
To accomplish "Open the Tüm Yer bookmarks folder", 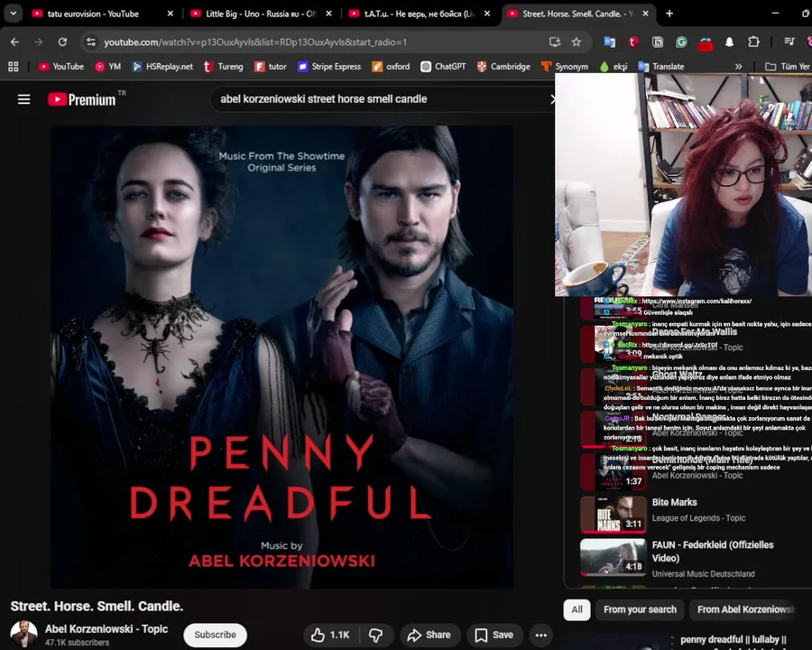I will click(x=787, y=66).
